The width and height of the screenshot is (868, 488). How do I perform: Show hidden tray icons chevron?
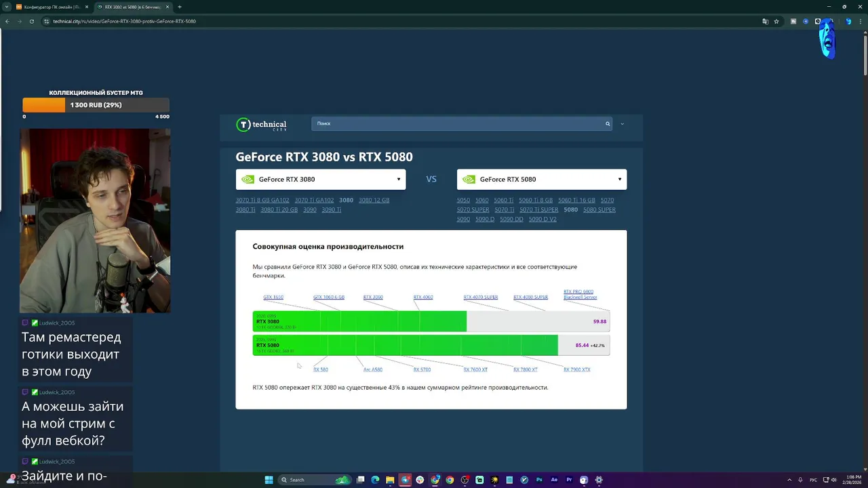pyautogui.click(x=791, y=480)
